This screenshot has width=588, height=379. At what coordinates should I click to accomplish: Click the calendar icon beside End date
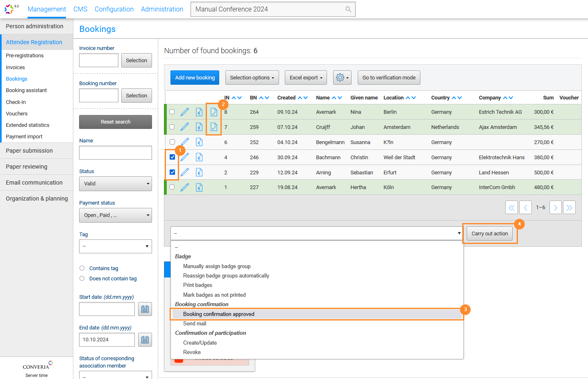145,339
